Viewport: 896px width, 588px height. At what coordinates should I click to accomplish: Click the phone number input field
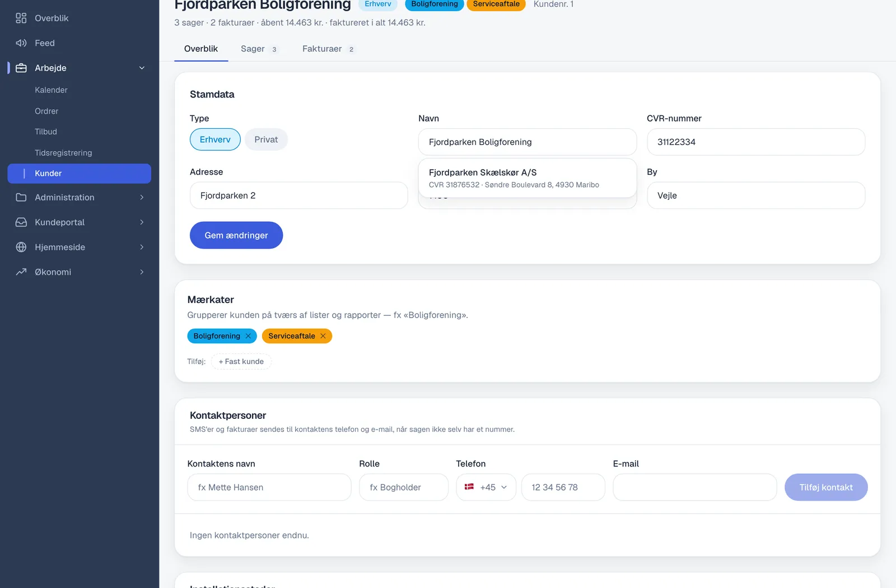click(x=563, y=487)
